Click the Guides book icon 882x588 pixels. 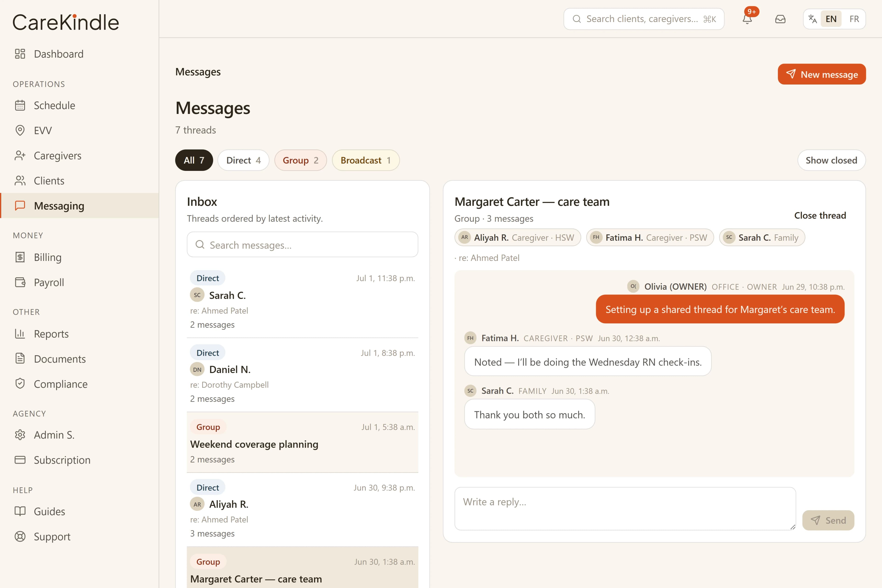[x=20, y=511]
